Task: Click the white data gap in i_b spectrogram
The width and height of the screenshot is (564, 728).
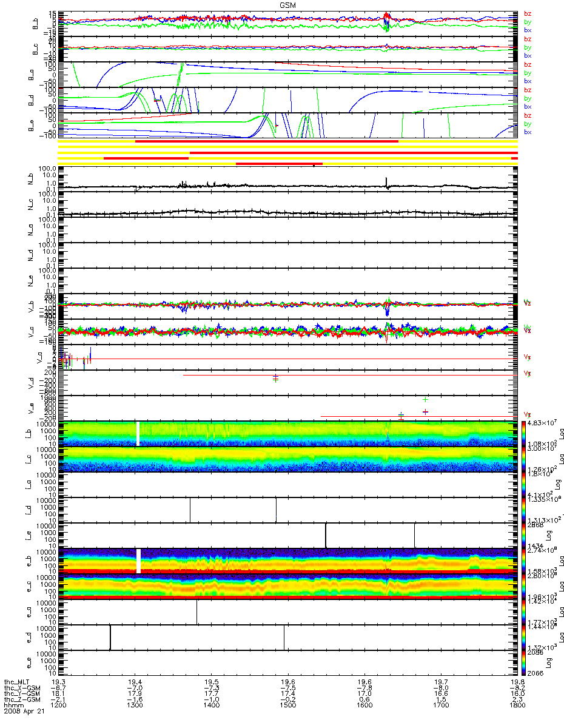Action: [138, 433]
